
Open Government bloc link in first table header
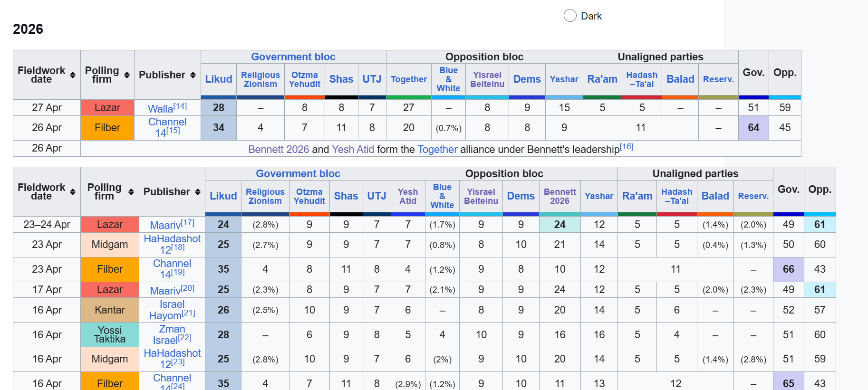(293, 57)
